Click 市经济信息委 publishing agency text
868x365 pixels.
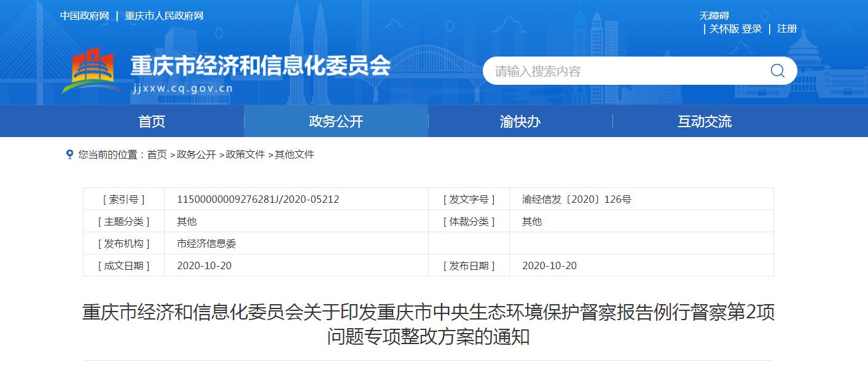pos(205,243)
